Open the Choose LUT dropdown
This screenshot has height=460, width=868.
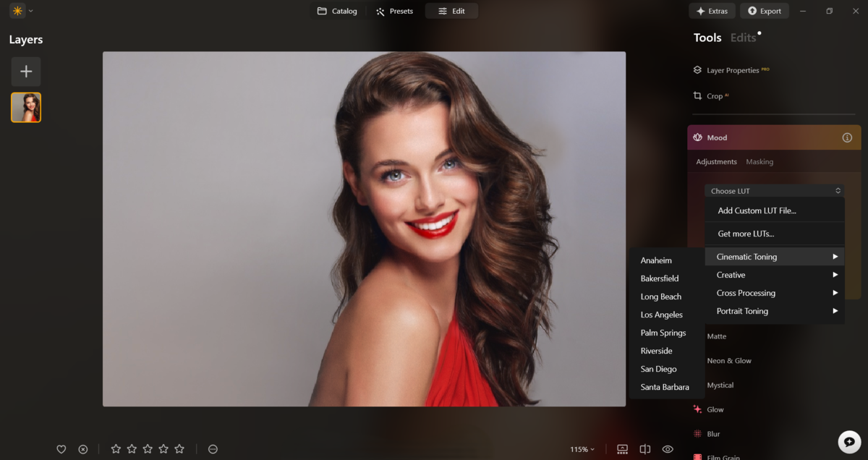click(x=773, y=190)
